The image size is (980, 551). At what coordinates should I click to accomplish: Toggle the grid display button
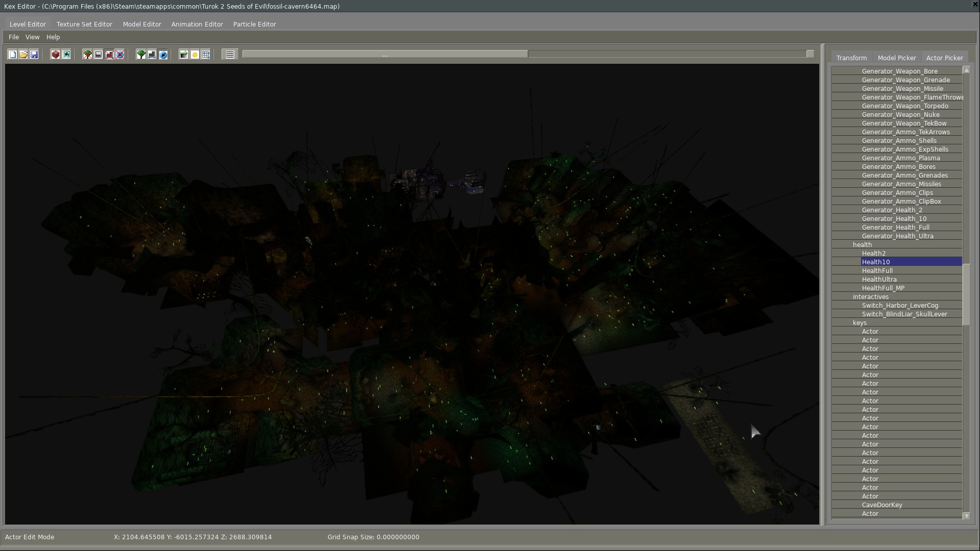tap(230, 55)
